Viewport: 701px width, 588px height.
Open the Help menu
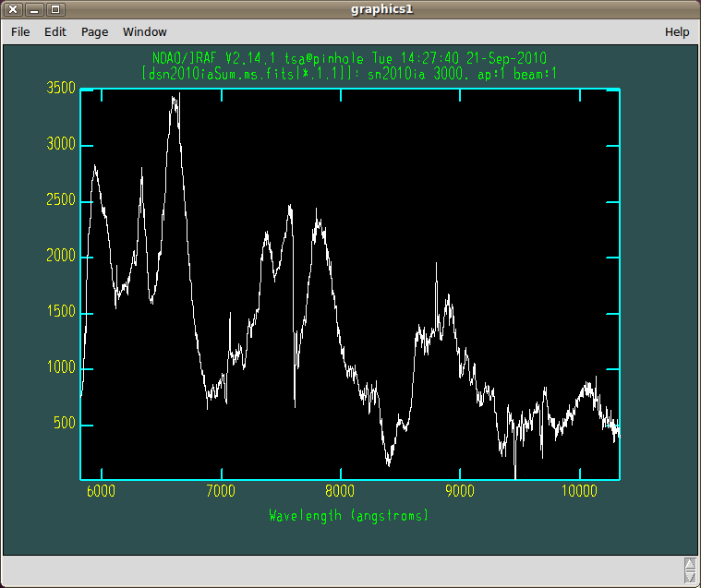pos(677,31)
